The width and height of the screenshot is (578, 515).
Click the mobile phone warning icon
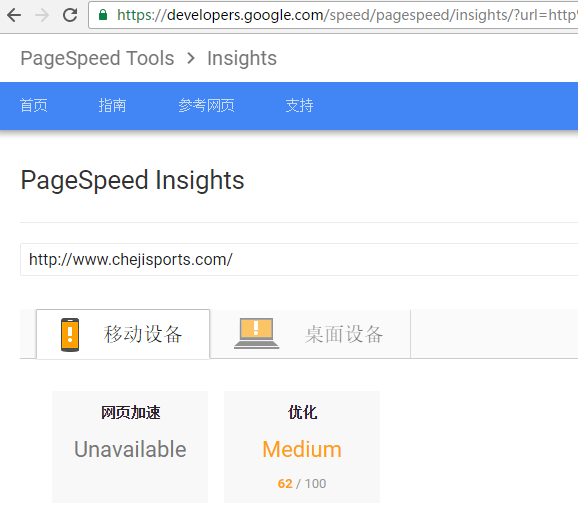pyautogui.click(x=70, y=335)
